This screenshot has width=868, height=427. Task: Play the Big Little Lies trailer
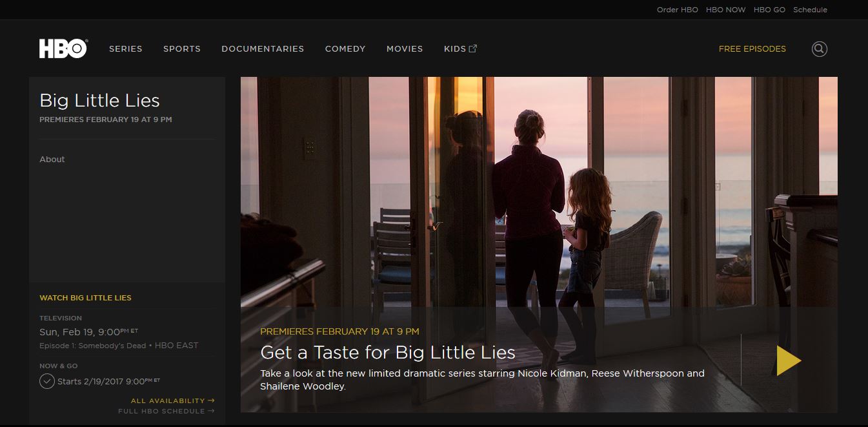(789, 360)
